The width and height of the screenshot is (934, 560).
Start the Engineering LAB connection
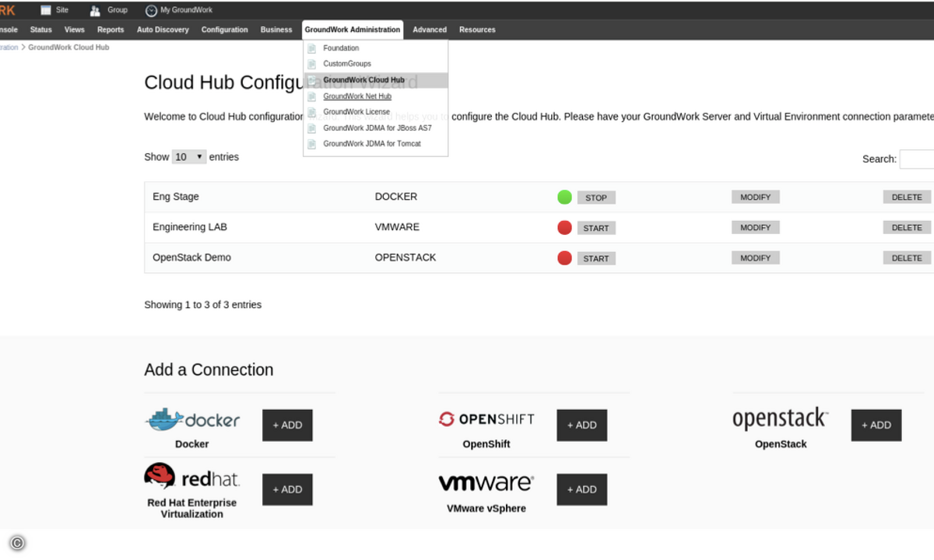[596, 228]
